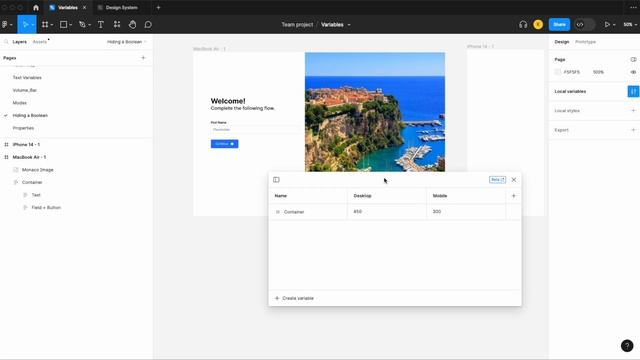640x360 pixels.
Task: Search layers with magnifier icon
Action: point(6,42)
